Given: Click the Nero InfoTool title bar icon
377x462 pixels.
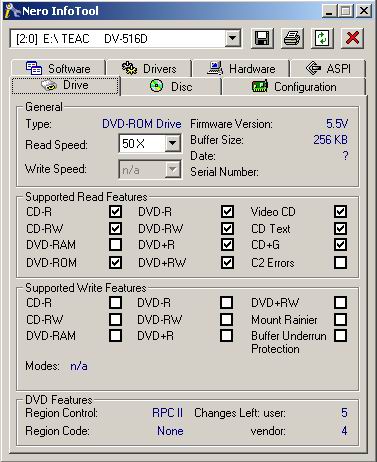Looking at the screenshot, I should pyautogui.click(x=12, y=11).
